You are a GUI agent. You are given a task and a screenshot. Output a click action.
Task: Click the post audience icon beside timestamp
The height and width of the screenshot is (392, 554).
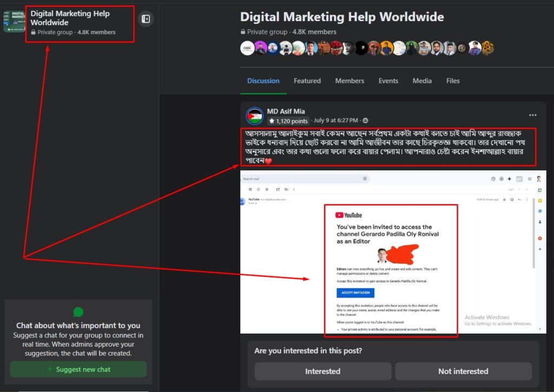point(366,120)
